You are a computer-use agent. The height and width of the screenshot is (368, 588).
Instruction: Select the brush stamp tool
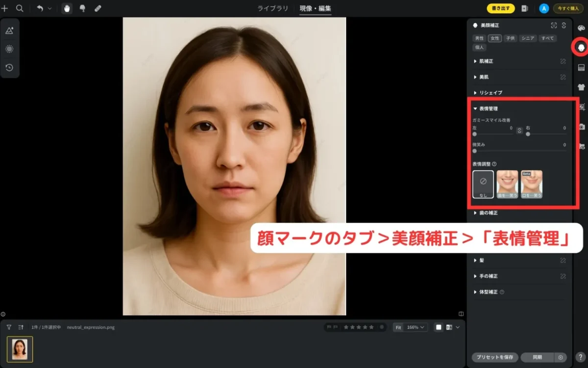(82, 8)
